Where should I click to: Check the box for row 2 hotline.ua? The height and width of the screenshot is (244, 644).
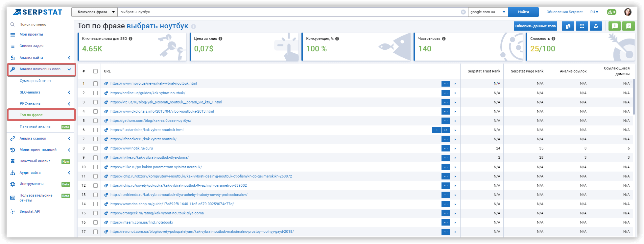95,93
